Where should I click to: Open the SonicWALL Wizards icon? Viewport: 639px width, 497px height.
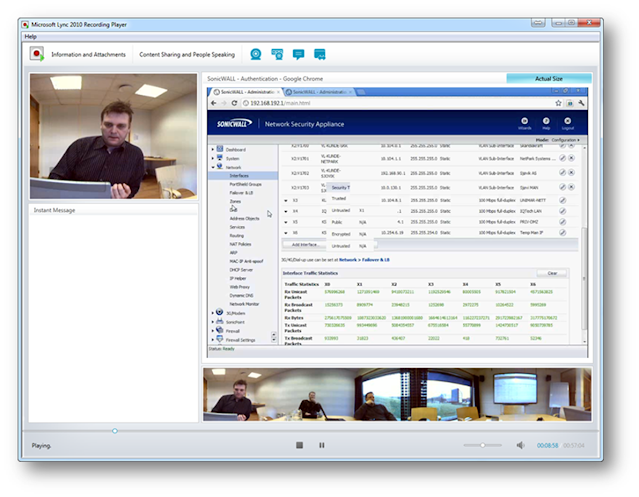point(524,123)
